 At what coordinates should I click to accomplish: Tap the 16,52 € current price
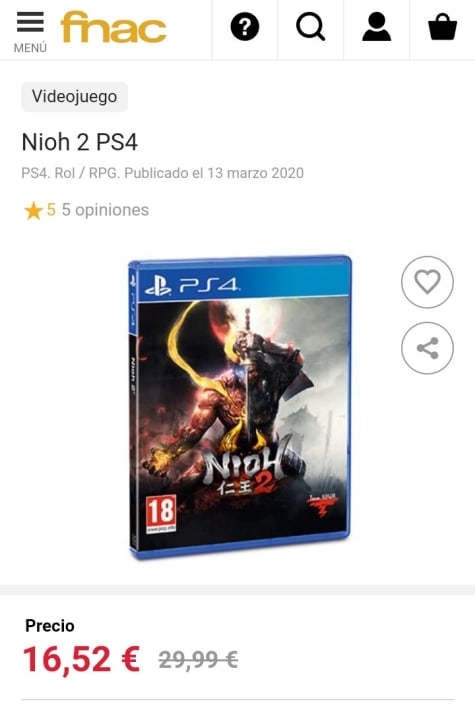coord(81,659)
